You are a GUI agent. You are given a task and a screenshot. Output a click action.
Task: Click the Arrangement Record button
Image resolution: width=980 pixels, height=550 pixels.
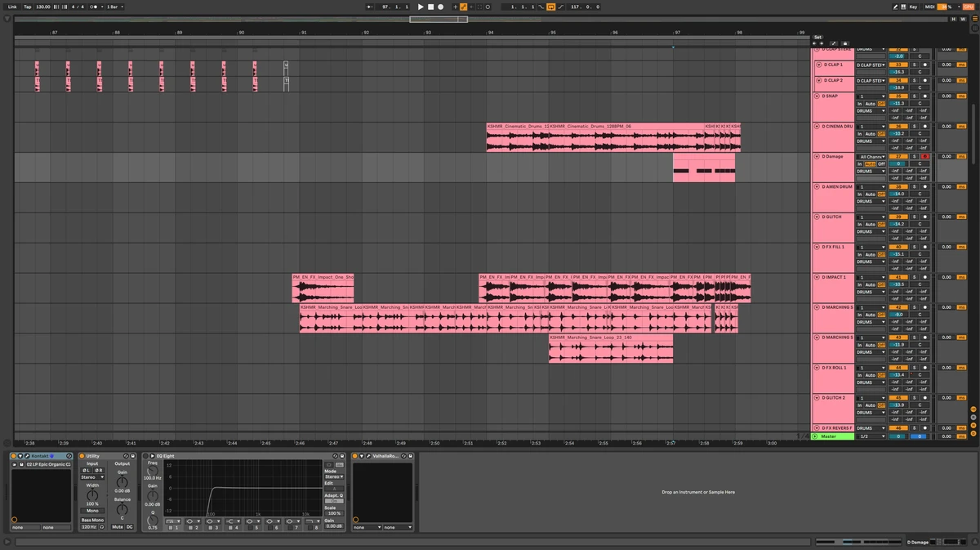click(441, 7)
